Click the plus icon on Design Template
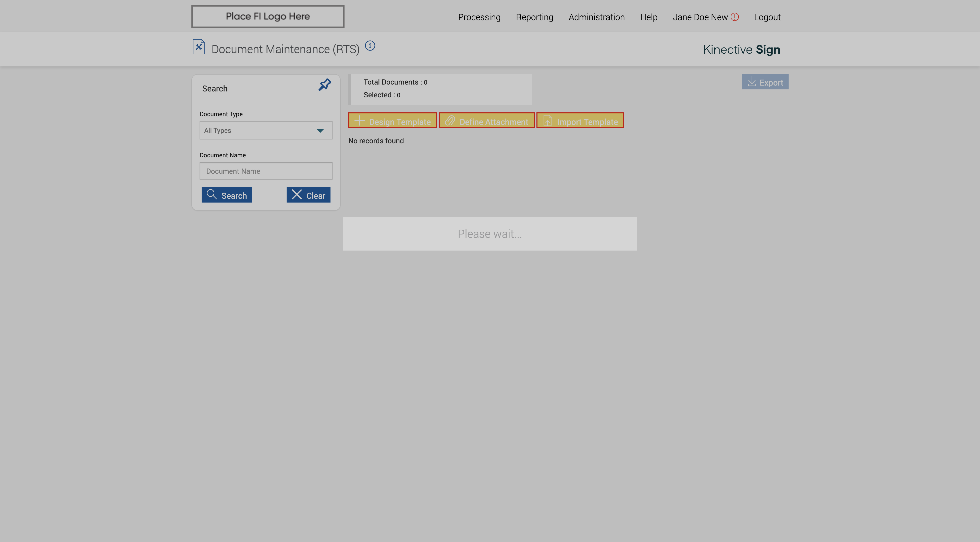Viewport: 980px width, 542px height. 359,121
